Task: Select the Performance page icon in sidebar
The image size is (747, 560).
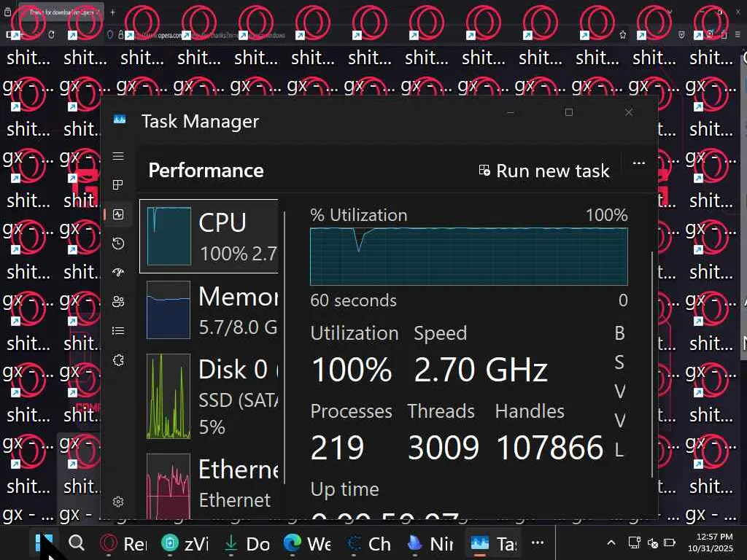Action: pyautogui.click(x=118, y=214)
